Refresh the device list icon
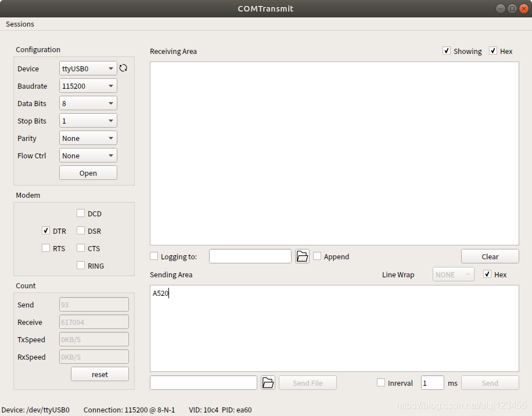This screenshot has height=416, width=532. tap(123, 68)
